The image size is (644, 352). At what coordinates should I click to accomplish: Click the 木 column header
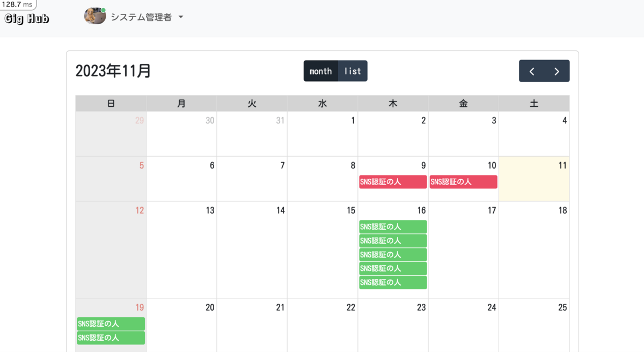click(x=393, y=104)
